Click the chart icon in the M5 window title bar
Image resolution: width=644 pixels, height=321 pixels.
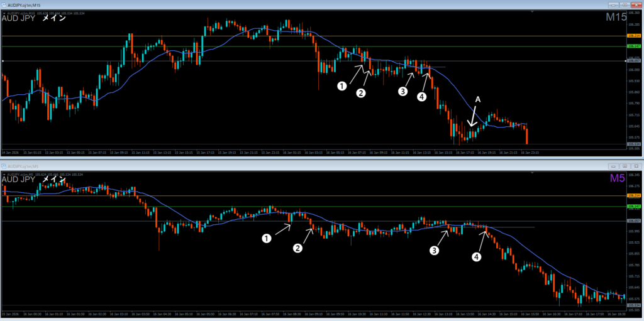click(4, 166)
